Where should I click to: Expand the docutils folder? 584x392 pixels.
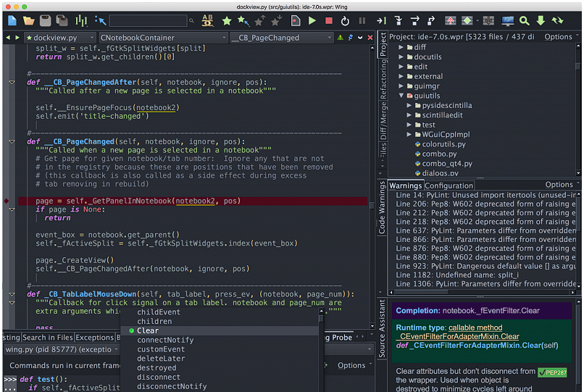pos(401,57)
